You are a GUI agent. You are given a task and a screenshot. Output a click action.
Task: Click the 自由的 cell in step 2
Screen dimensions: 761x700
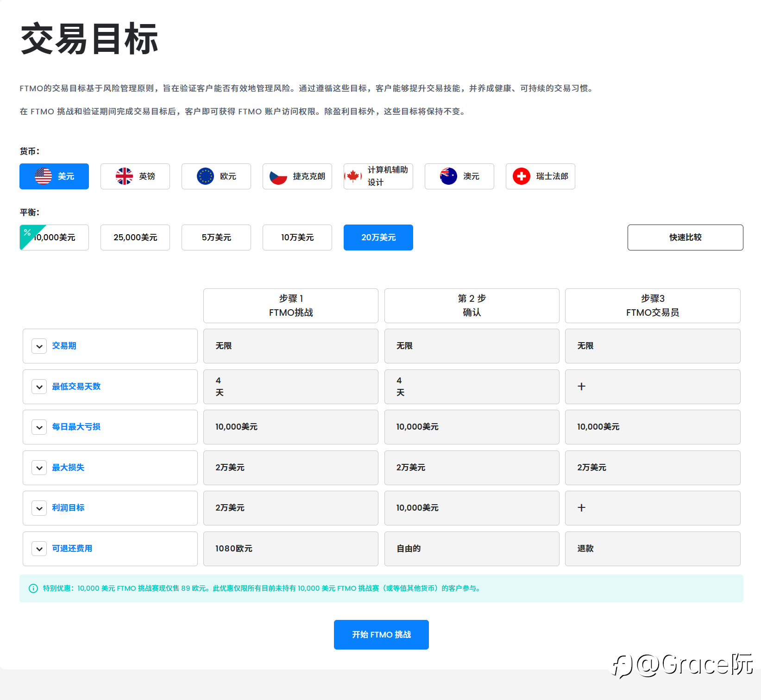[472, 549]
